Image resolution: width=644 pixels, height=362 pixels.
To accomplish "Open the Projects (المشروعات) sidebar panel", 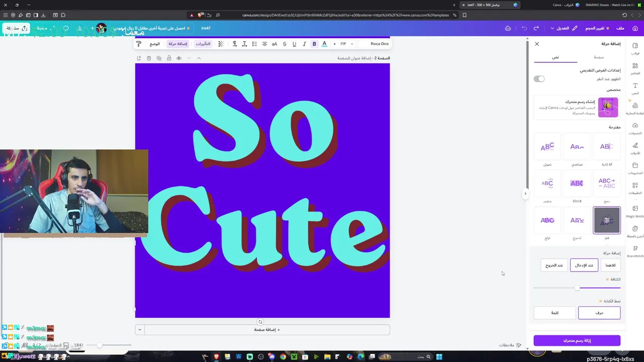I will (635, 168).
